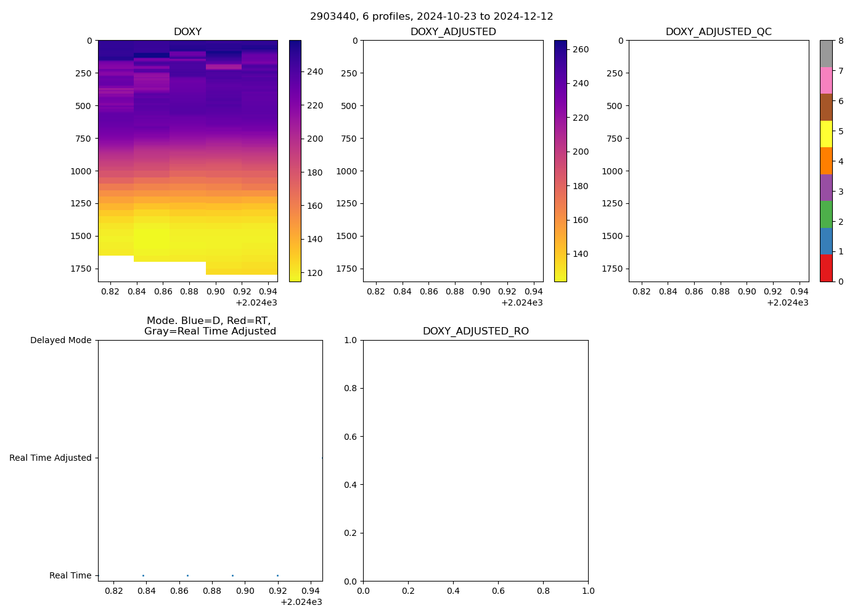
Task: Click the DOXY_ADJUSTED_QC plot title
Action: pos(719,32)
